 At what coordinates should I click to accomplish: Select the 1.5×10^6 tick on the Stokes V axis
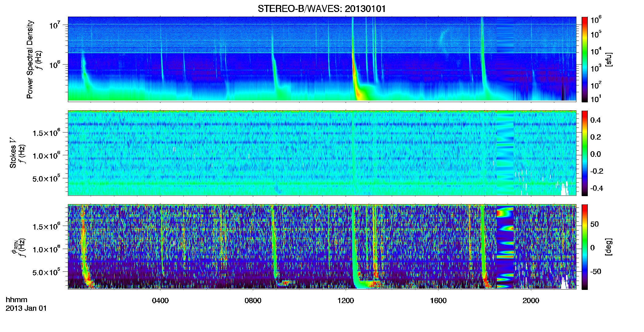tap(46, 133)
